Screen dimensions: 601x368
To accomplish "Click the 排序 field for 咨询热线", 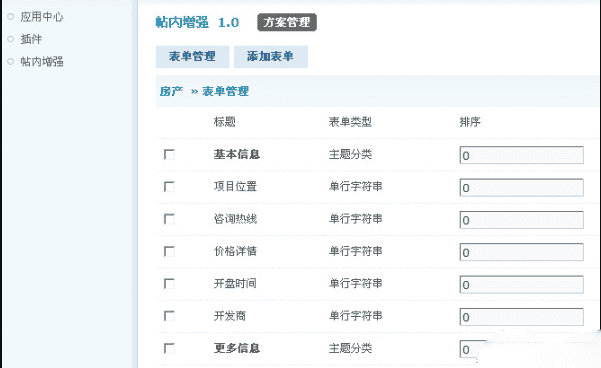I will click(522, 220).
